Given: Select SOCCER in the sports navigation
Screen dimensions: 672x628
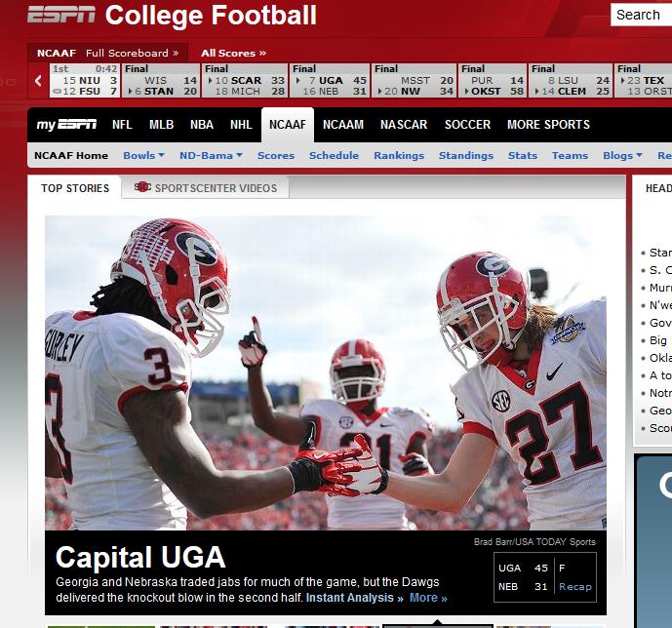Looking at the screenshot, I should coord(467,125).
